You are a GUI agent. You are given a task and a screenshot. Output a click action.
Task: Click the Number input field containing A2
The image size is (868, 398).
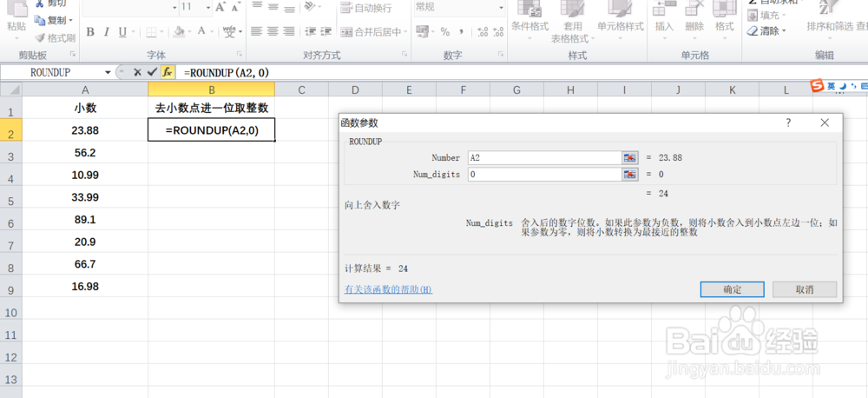pos(545,158)
